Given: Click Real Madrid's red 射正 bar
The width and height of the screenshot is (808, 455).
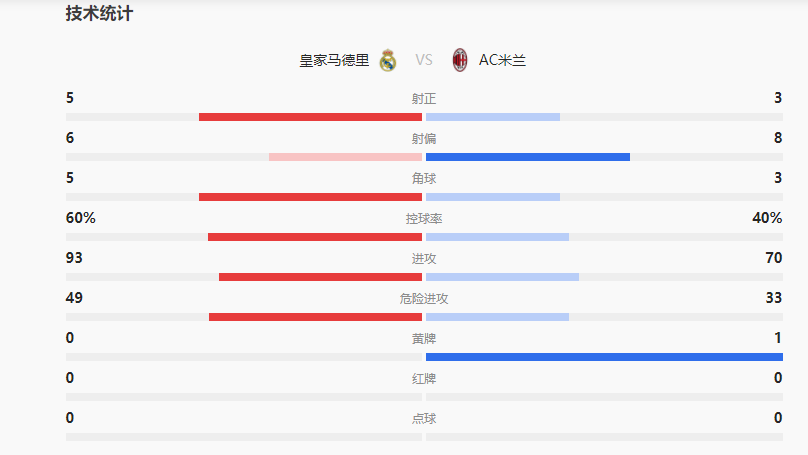Looking at the screenshot, I should [310, 117].
